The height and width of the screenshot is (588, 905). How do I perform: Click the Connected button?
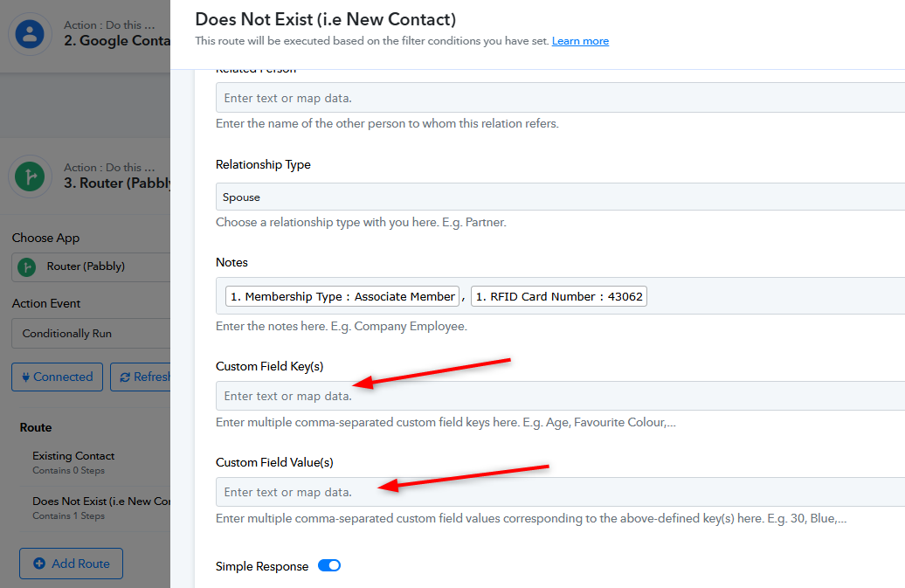tap(57, 377)
